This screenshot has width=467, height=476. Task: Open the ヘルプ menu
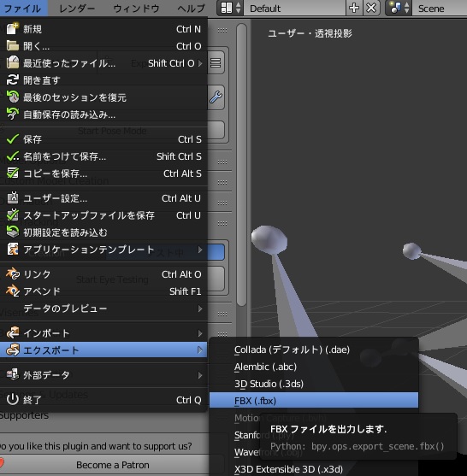(x=191, y=9)
